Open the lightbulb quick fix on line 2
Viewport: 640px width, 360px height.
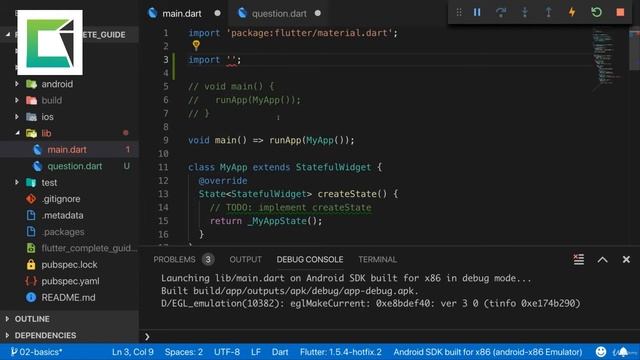196,45
